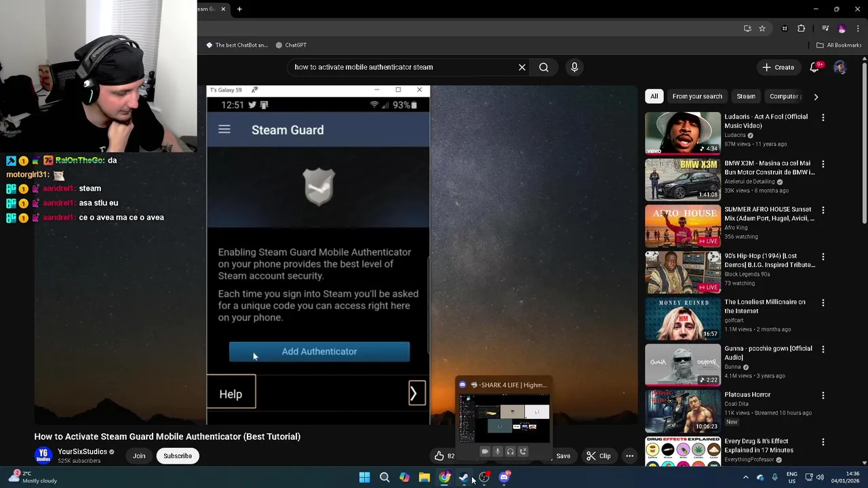Select the 'All' filter chip

[654, 96]
